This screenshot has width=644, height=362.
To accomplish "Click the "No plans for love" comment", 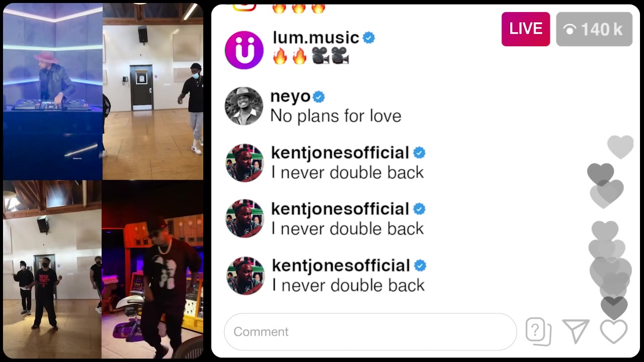I will coord(336,116).
